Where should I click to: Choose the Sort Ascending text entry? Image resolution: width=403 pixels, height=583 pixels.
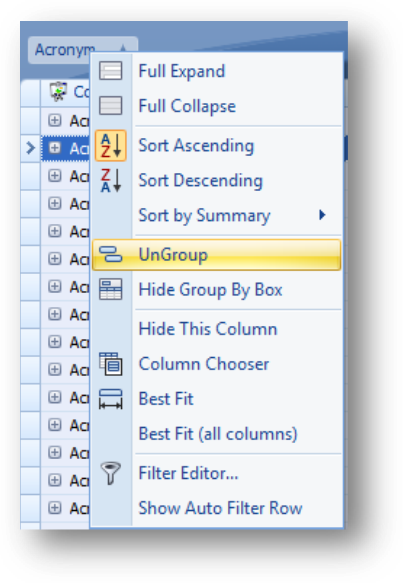coord(196,145)
